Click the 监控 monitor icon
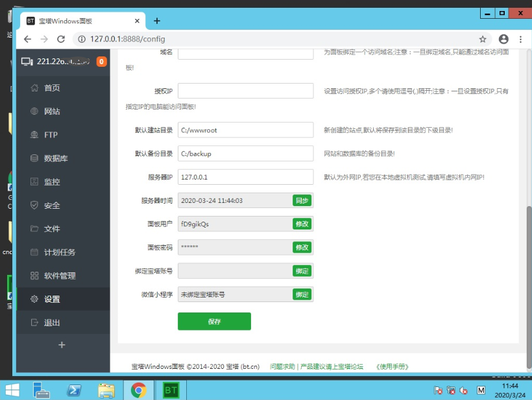The height and width of the screenshot is (400, 532). coord(34,182)
